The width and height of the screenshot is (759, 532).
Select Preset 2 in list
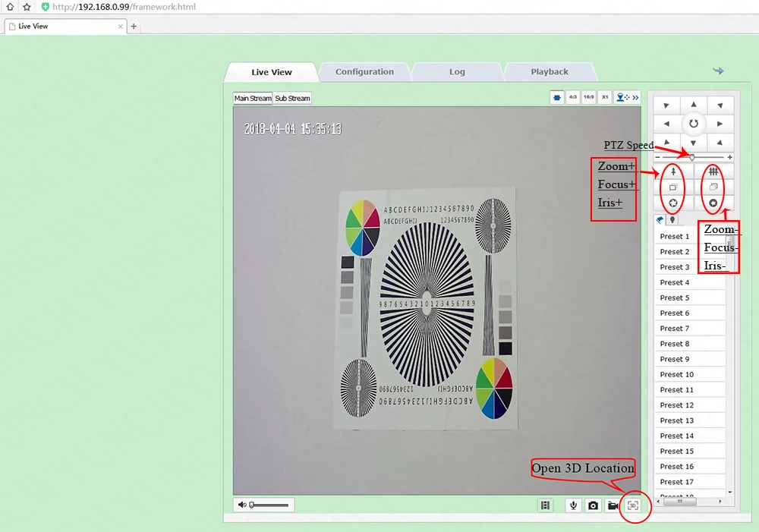click(x=690, y=252)
